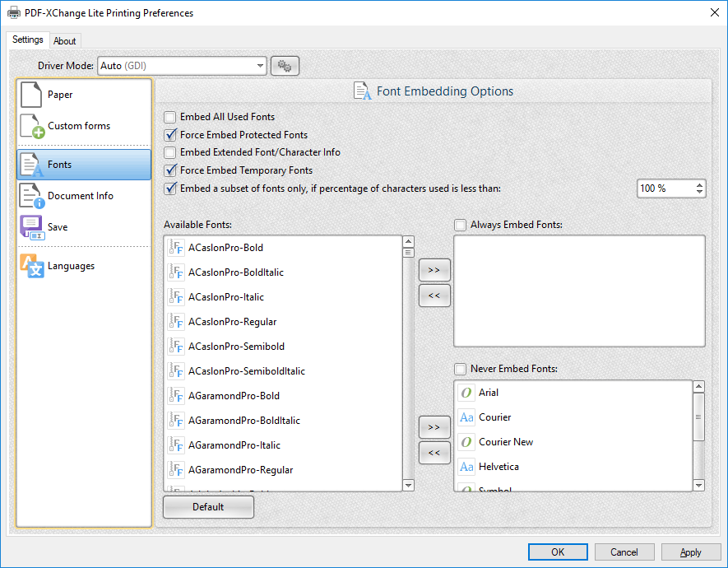Enable Embed All Used Fonts checkbox
This screenshot has width=728, height=568.
point(170,117)
